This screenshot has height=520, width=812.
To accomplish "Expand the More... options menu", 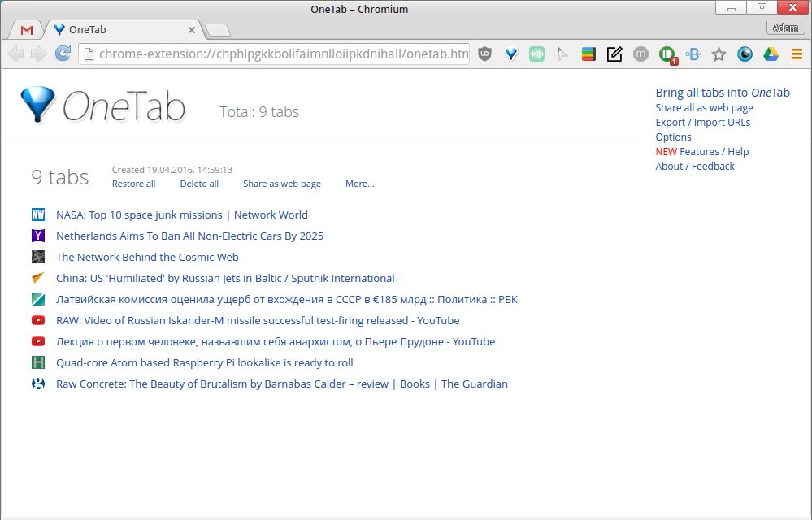I will click(x=360, y=184).
